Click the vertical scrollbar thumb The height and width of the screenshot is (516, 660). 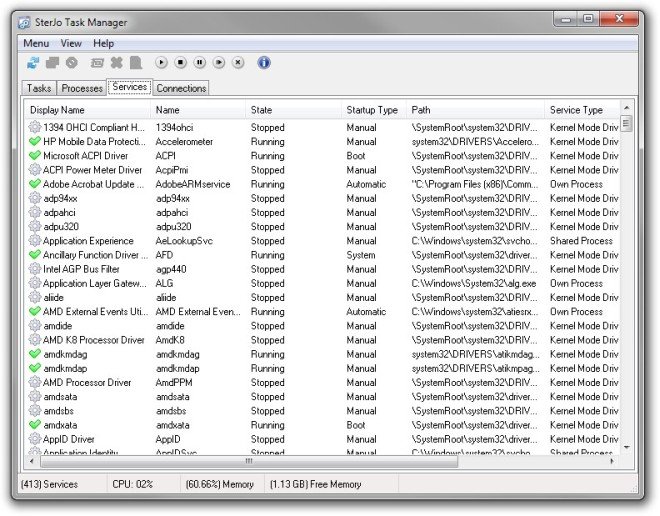626,123
